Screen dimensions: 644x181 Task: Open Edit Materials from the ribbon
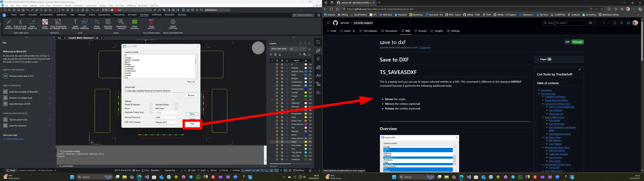(x=85, y=24)
